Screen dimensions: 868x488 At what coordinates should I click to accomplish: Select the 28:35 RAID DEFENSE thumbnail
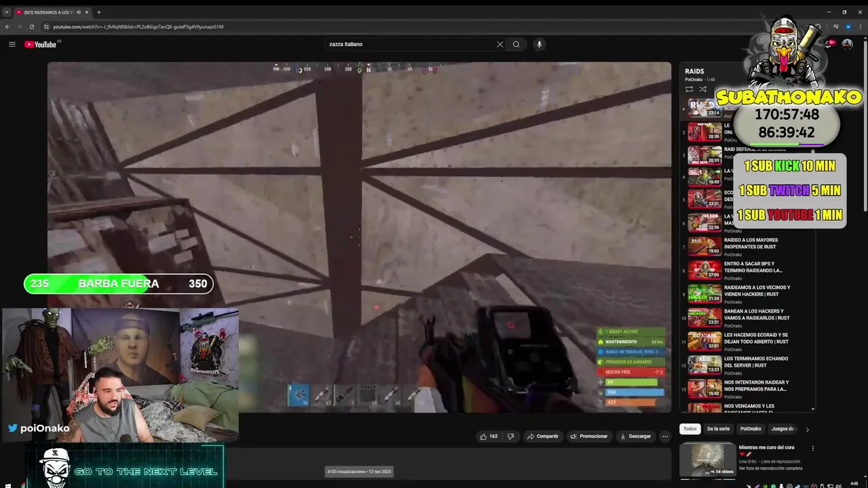pyautogui.click(x=705, y=155)
